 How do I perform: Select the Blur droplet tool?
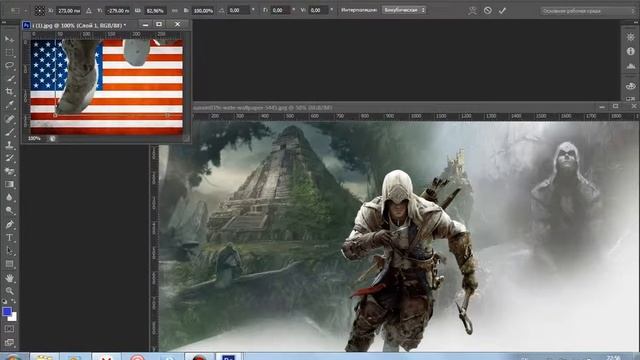[x=9, y=198]
